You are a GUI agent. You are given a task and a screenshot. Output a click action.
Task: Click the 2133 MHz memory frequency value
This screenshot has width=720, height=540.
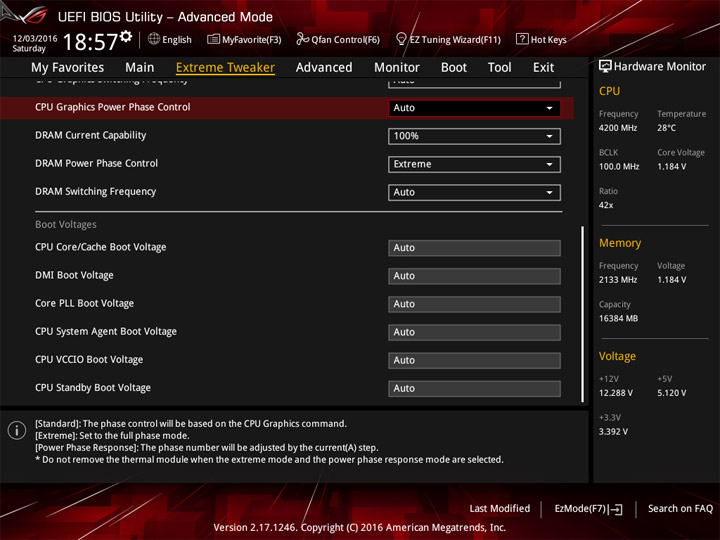618,280
